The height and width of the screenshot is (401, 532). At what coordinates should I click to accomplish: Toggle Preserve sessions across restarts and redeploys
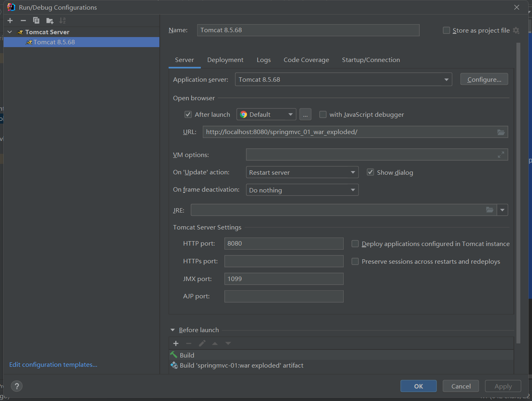click(x=355, y=262)
